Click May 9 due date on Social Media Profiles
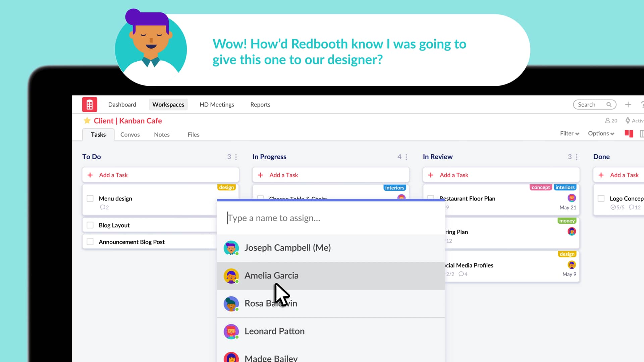Viewport: 644px width, 362px height. [569, 274]
